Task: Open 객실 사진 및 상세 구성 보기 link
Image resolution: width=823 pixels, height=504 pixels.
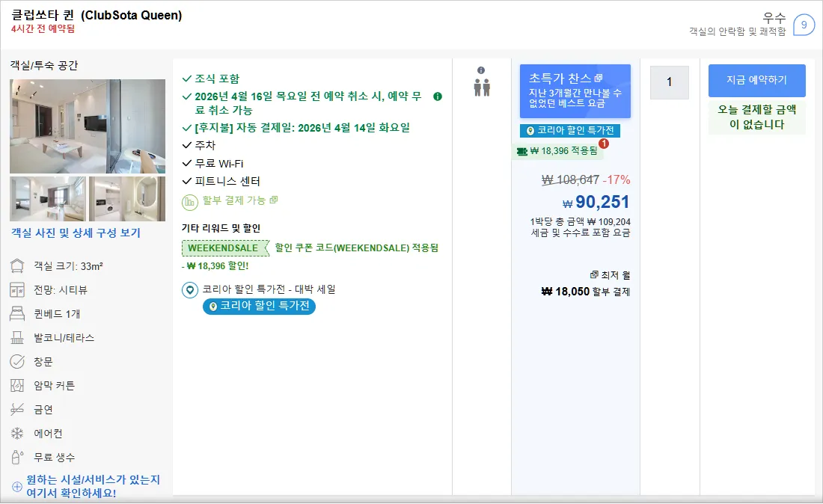Action: click(x=76, y=233)
